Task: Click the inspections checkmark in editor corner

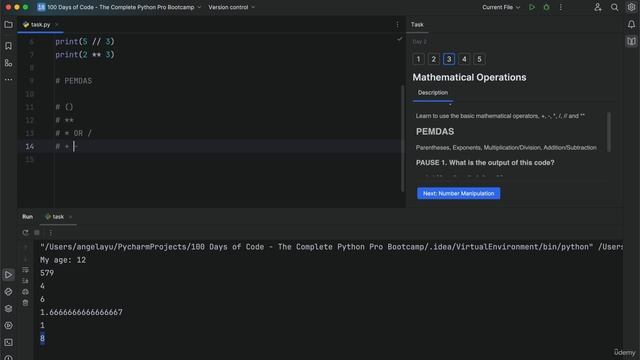Action: pyautogui.click(x=399, y=39)
